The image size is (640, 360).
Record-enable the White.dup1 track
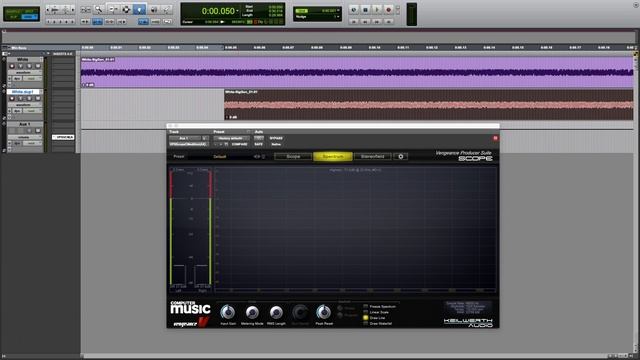coord(12,98)
